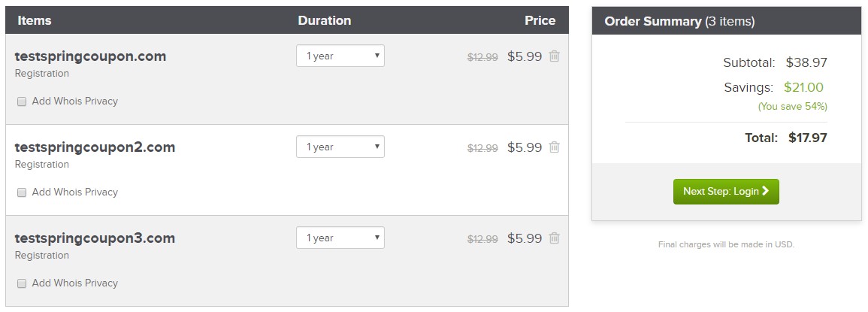
Task: Check Whois Privacy box for testspringcoupon3.com
Action: click(22, 283)
